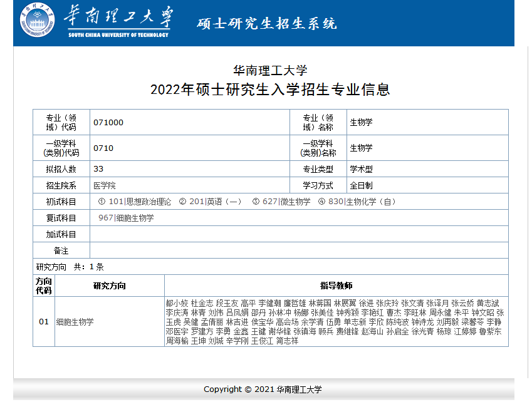
Task: Open retest subject 967 细胞生物学
Action: pos(126,218)
